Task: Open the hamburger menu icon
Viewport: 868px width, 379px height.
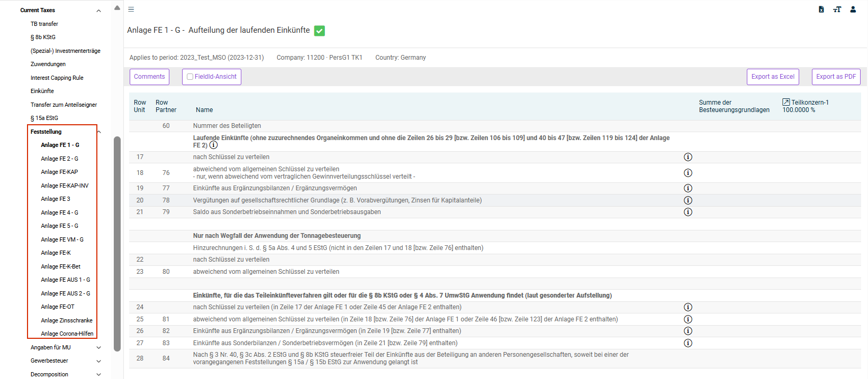Action: pos(131,10)
